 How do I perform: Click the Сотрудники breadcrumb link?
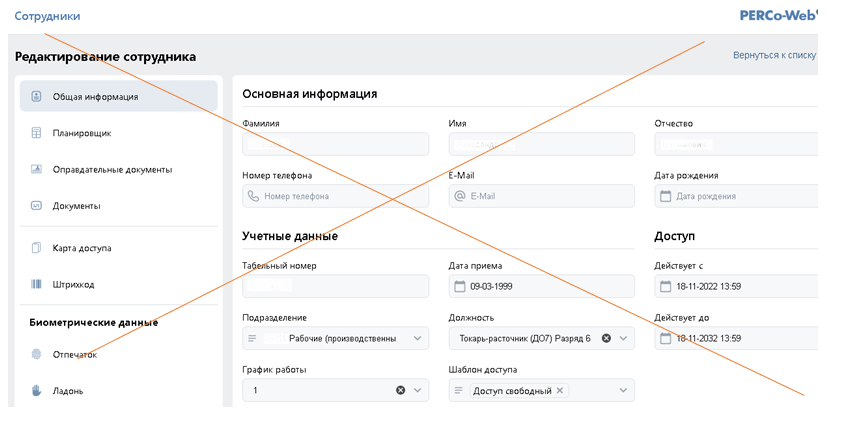47,16
